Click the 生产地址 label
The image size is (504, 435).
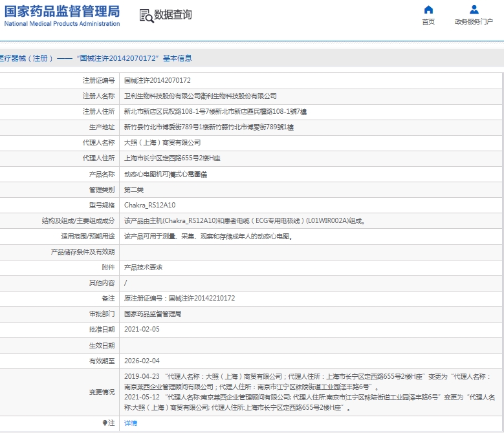click(x=102, y=127)
